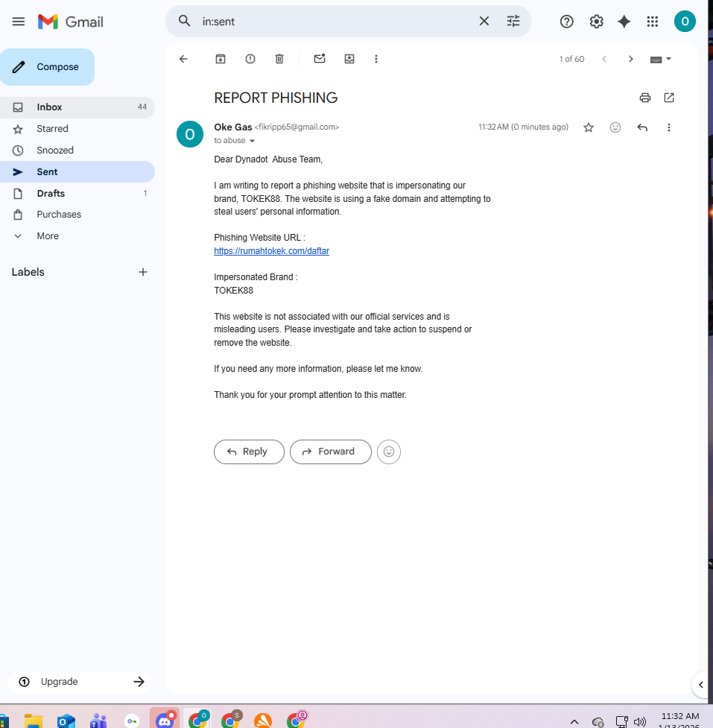
Task: Expand the side panel chevron
Action: coord(701,684)
